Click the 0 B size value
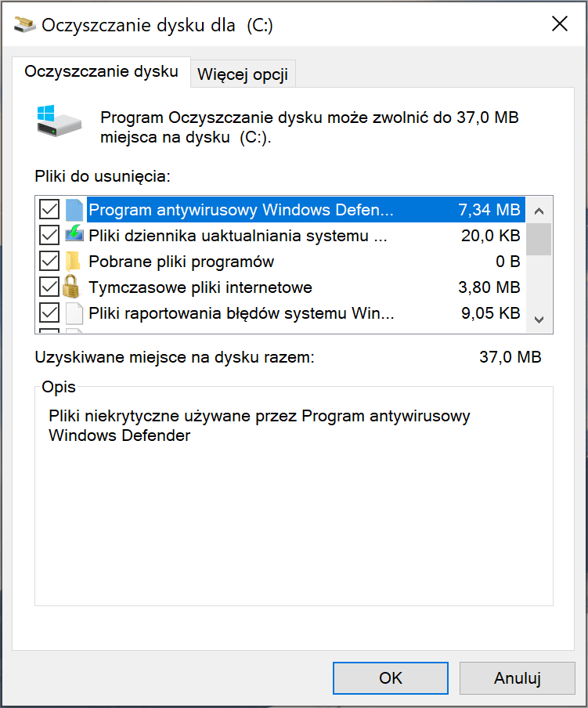This screenshot has width=588, height=708. [508, 261]
